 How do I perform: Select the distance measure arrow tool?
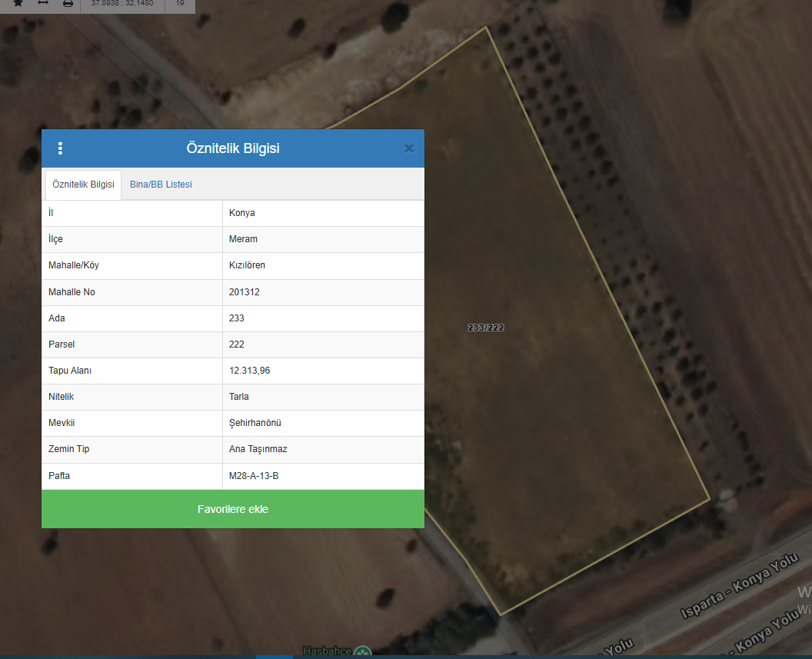tap(43, 3)
